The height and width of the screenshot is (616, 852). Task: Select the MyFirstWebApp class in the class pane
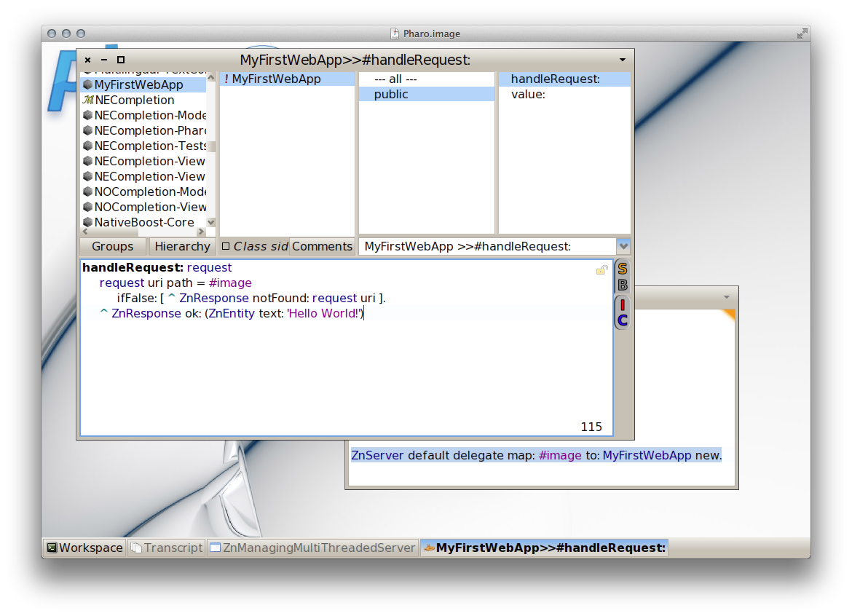click(x=287, y=79)
